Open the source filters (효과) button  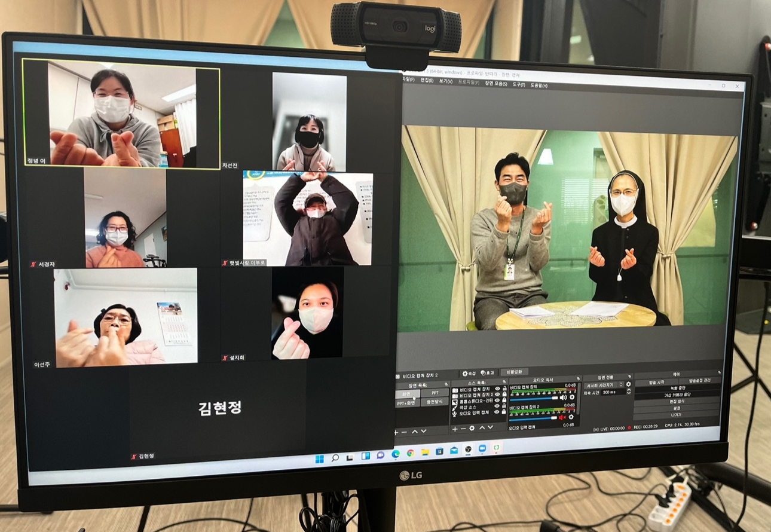(x=488, y=373)
